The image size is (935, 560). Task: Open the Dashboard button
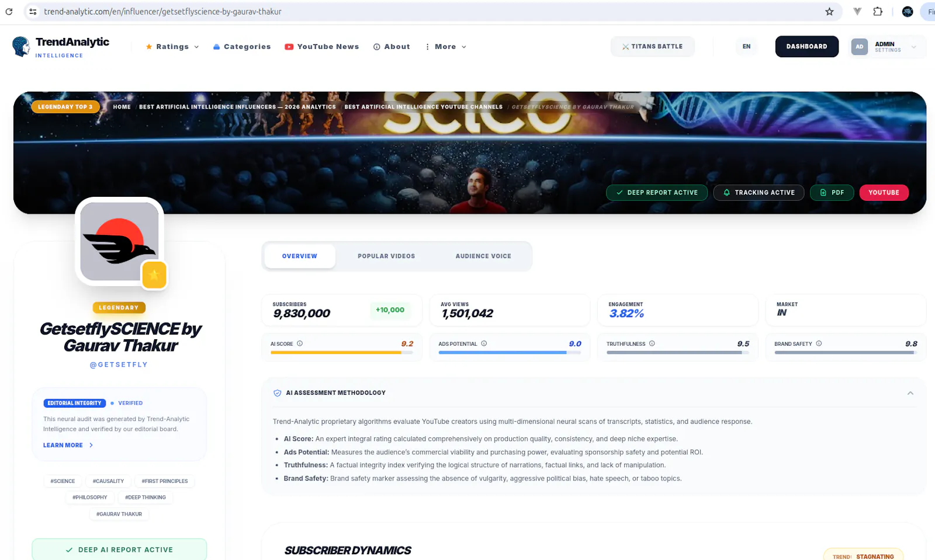tap(806, 47)
